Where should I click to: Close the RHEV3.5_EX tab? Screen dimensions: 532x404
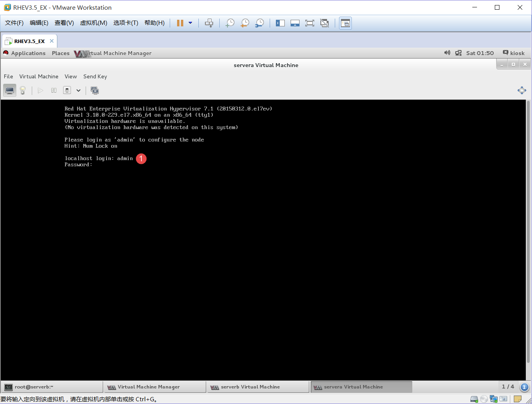point(52,41)
